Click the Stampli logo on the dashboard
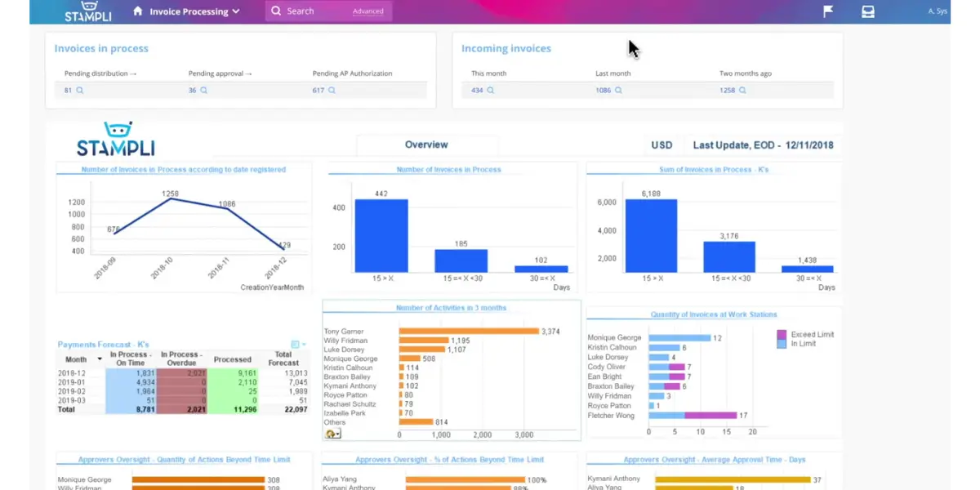This screenshot has height=490, width=980. [x=116, y=139]
